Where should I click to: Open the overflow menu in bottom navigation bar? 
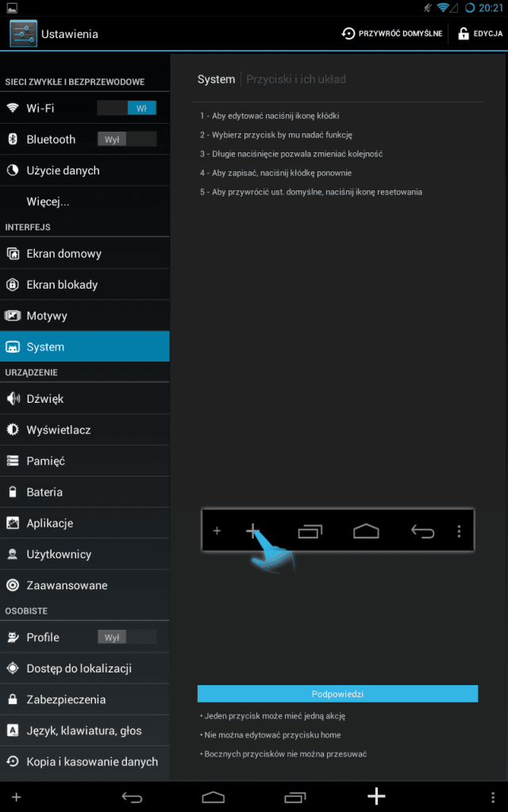click(492, 797)
